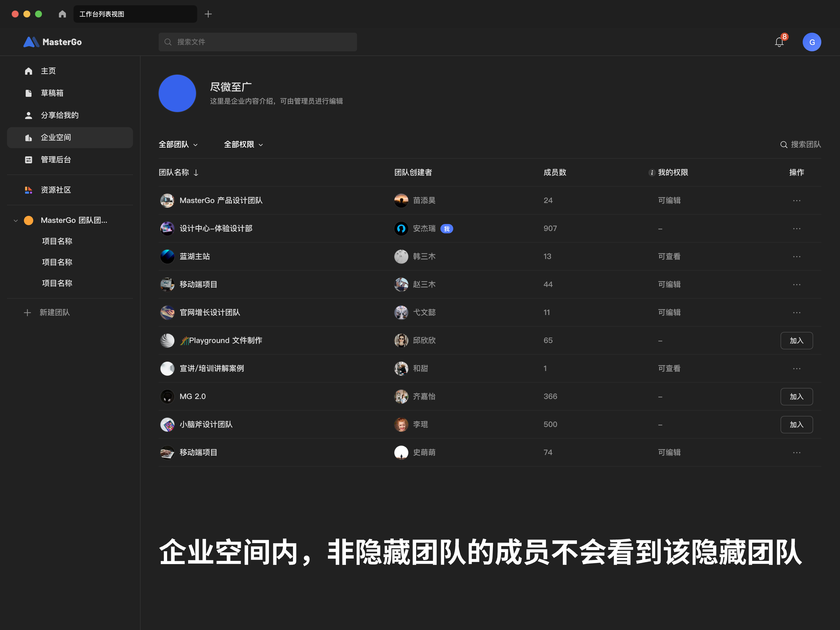Image resolution: width=840 pixels, height=630 pixels.
Task: Open 分享给我的 in sidebar
Action: click(70, 115)
